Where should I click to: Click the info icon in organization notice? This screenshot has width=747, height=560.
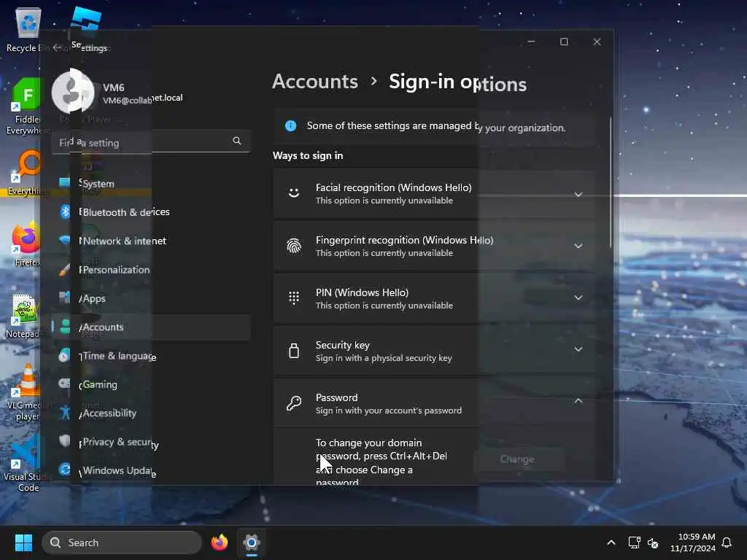coord(290,125)
